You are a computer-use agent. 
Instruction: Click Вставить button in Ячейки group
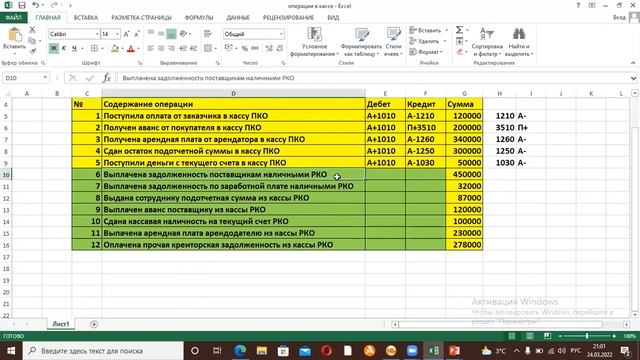coord(429,30)
